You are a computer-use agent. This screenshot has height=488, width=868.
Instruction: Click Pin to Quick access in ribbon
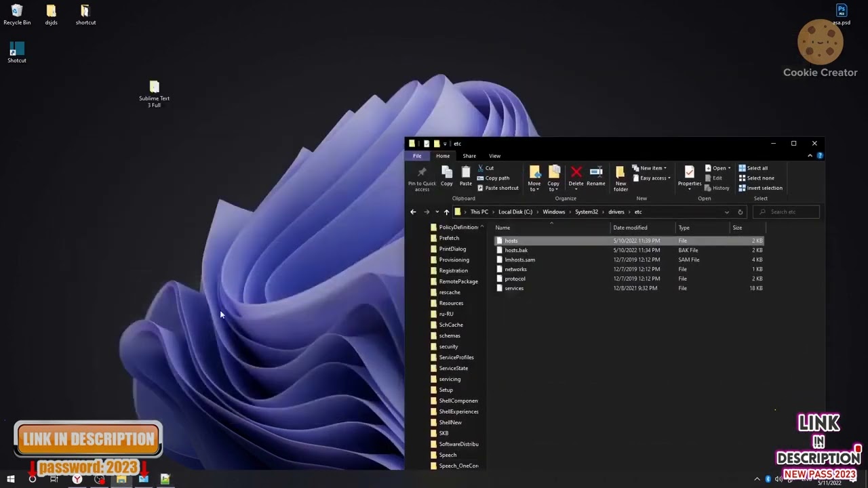pyautogui.click(x=422, y=178)
